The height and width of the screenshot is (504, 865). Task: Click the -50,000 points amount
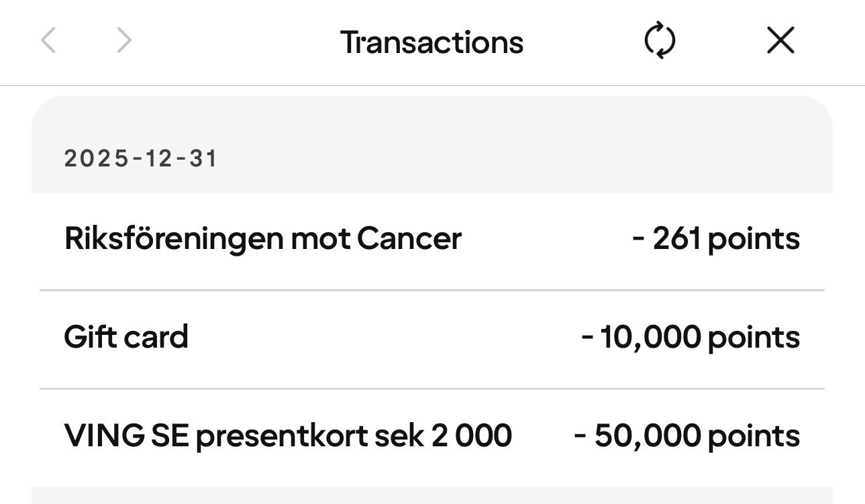click(x=687, y=436)
